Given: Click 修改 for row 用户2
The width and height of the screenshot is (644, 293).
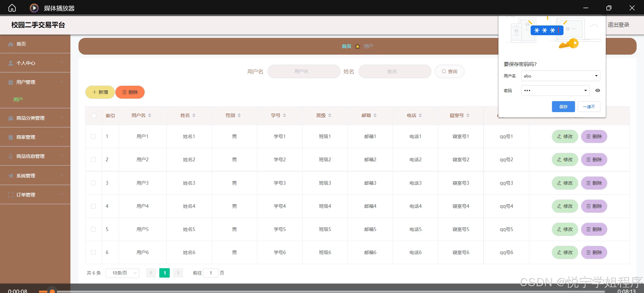Looking at the screenshot, I should (x=565, y=160).
